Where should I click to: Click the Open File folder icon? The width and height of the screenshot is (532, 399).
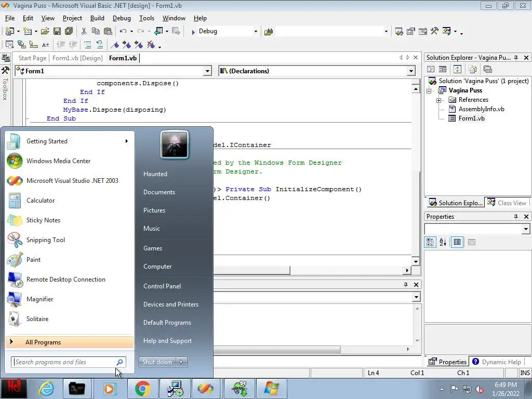pos(45,32)
